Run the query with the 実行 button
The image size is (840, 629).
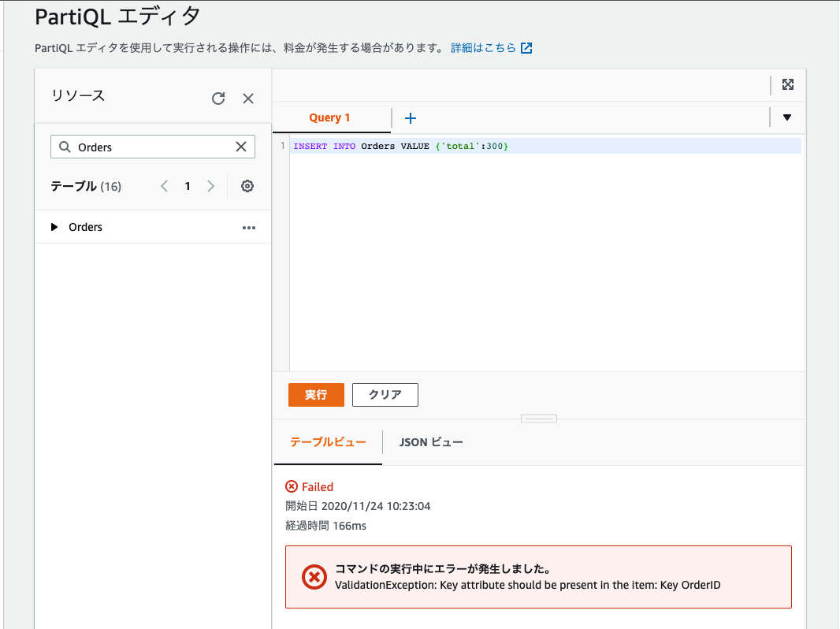click(x=316, y=394)
